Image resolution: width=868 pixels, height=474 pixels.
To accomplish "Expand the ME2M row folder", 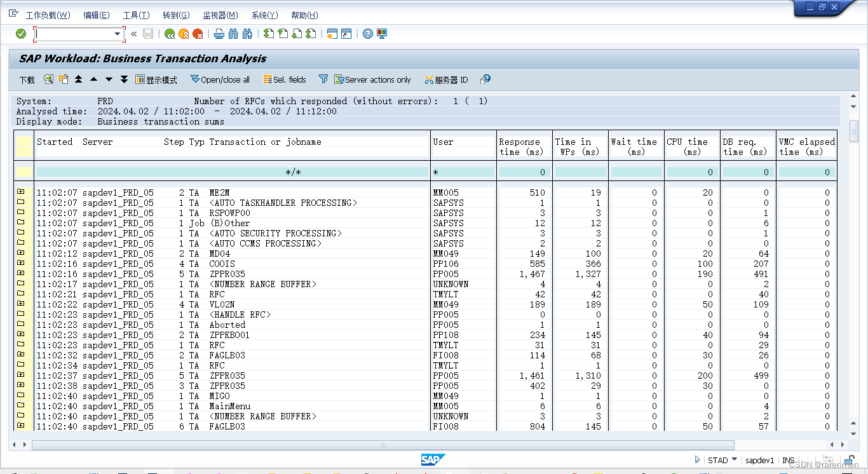I will 21,192.
